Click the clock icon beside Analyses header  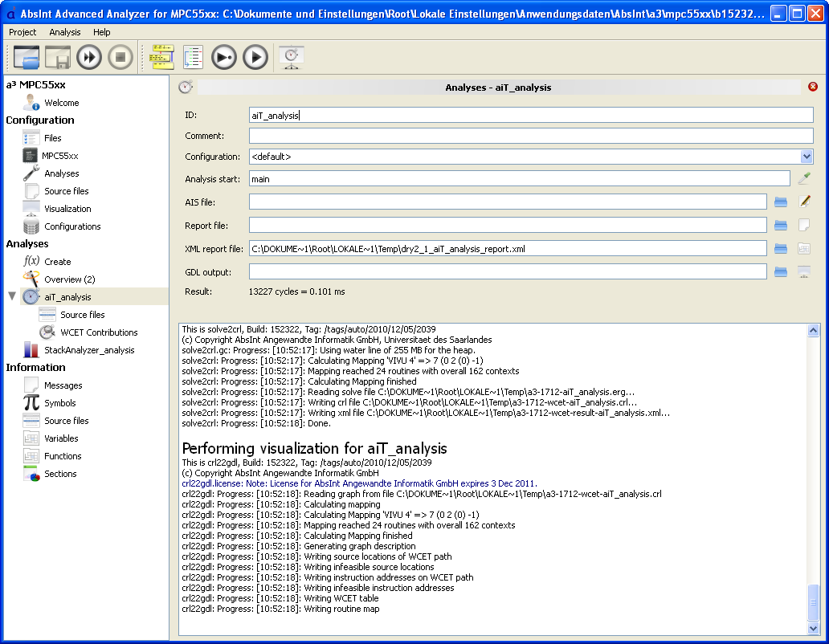tap(186, 88)
